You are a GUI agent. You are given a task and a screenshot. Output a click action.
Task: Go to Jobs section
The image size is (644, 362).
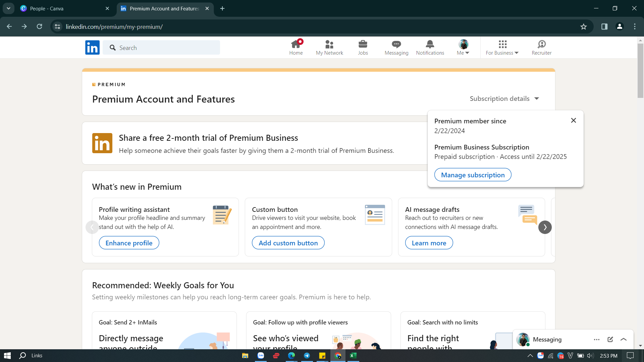pos(363,48)
